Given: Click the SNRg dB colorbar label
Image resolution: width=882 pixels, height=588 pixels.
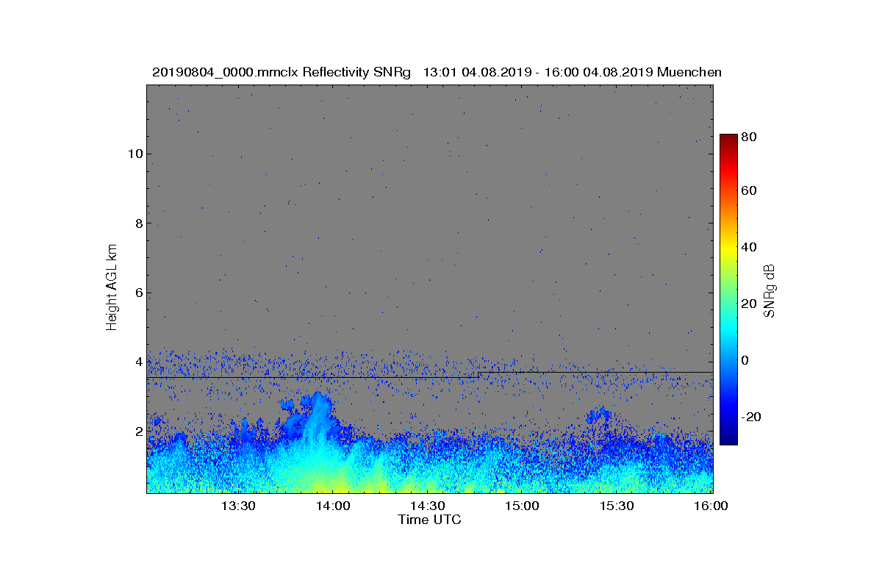Looking at the screenshot, I should pos(770,291).
